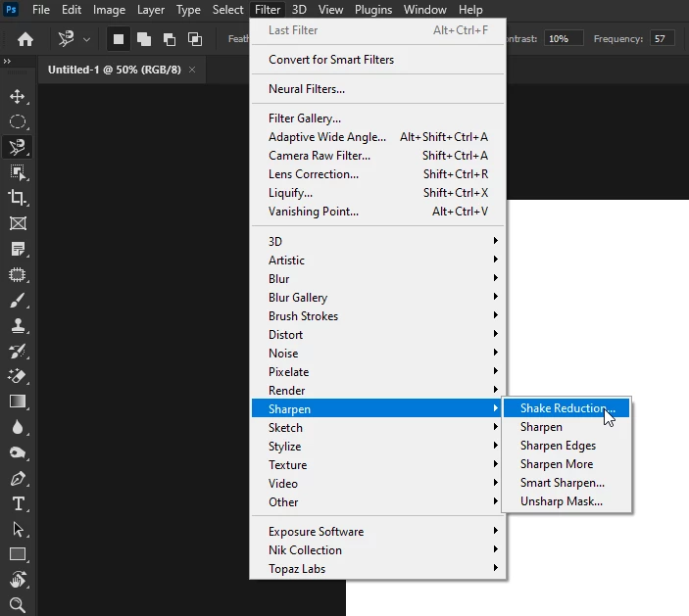
Task: Open the Window menu
Action: click(x=425, y=9)
